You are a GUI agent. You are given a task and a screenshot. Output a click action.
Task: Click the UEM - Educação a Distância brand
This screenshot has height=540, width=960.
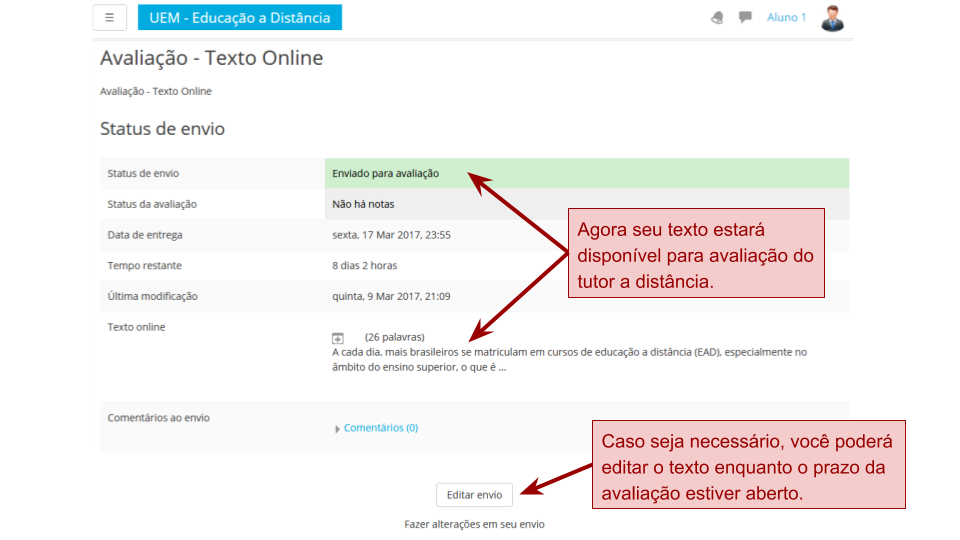click(240, 17)
